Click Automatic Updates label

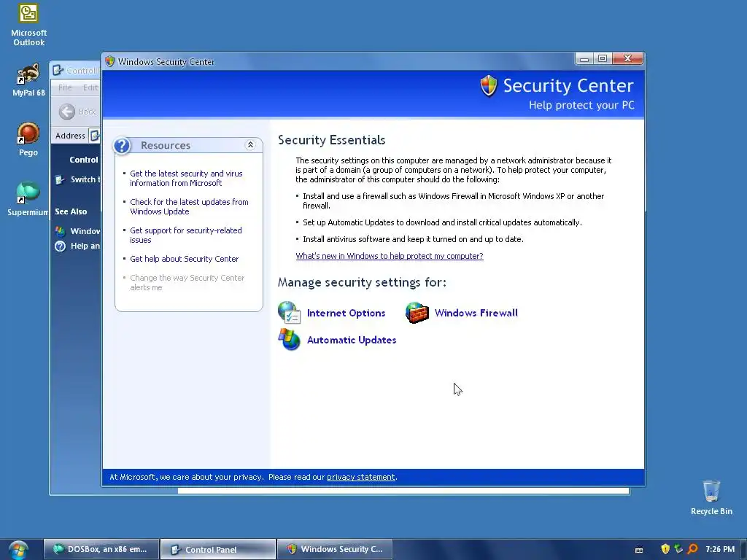coord(352,340)
